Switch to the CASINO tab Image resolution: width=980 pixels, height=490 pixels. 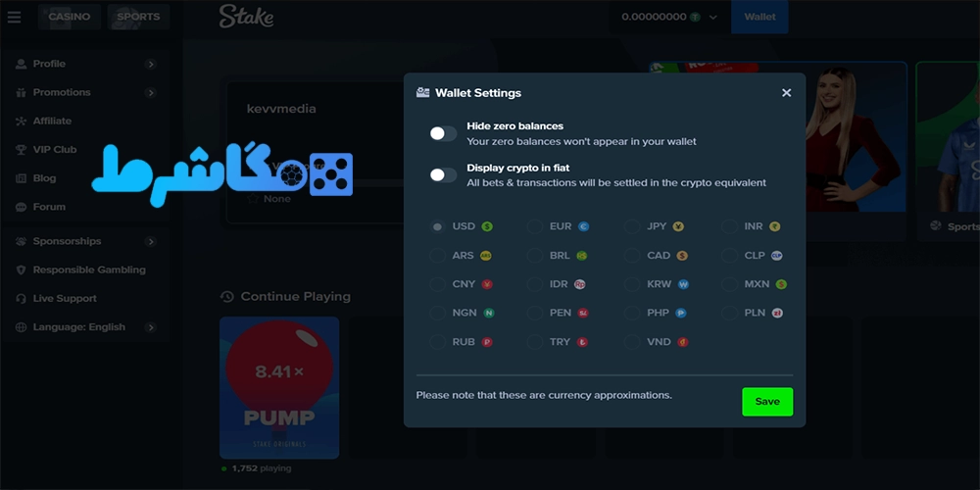[x=70, y=17]
